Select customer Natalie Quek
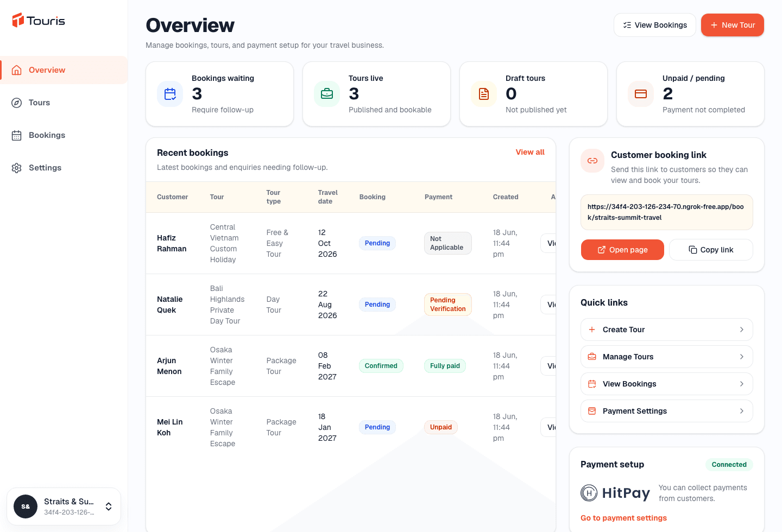The width and height of the screenshot is (782, 532). [x=169, y=305]
